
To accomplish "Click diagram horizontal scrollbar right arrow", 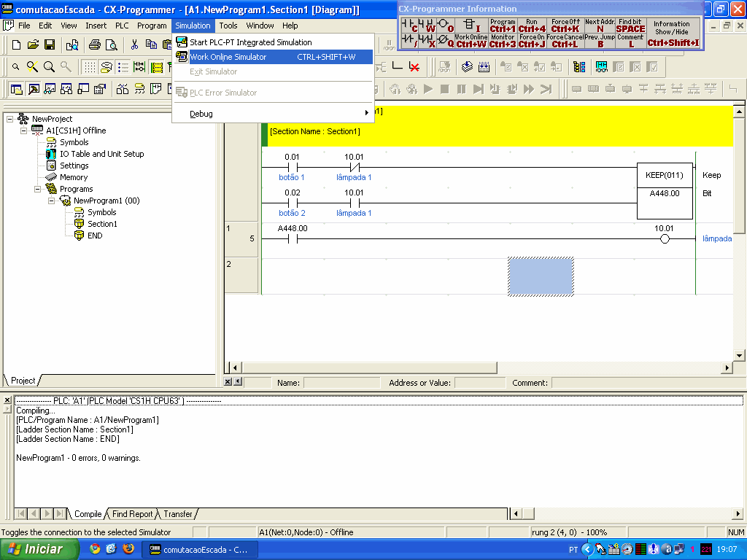I will coord(727,367).
